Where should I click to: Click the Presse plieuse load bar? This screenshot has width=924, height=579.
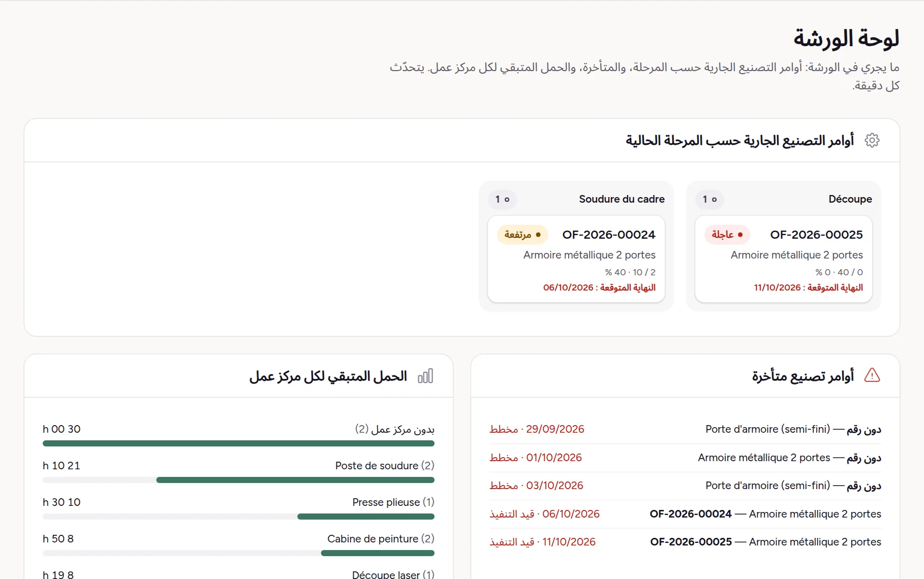point(238,517)
